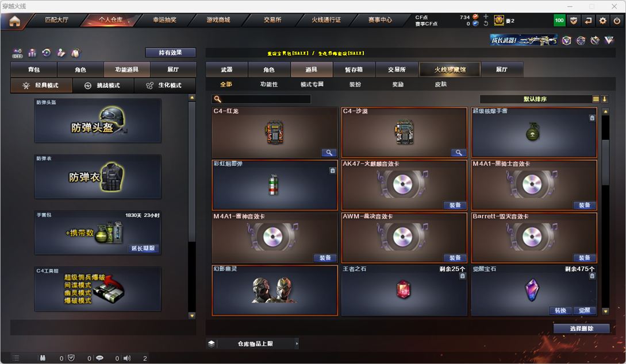626x364 pixels.
Task: Click the 延长期限 button on 手雷包
Action: [143, 248]
